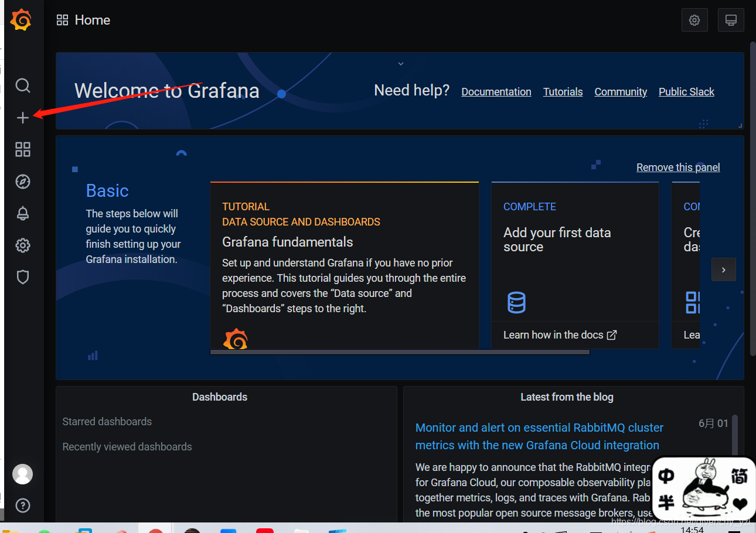Open the Server Admin shield icon
Viewport: 756px width, 533px height.
point(22,277)
